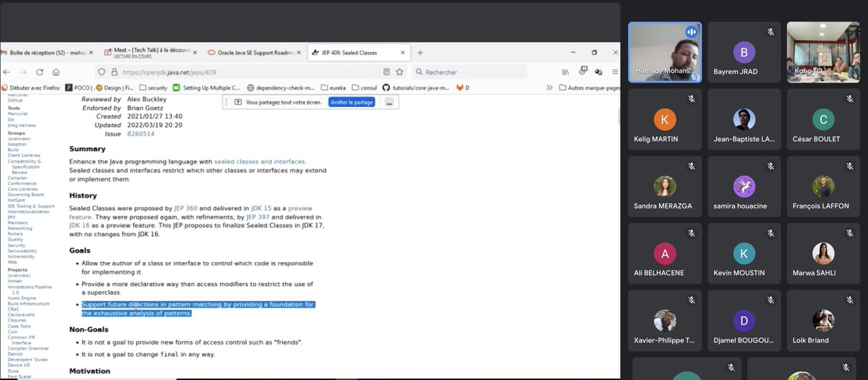Open Vulnerability in Groups sidebar
This screenshot has width=868, height=380.
tap(21, 256)
